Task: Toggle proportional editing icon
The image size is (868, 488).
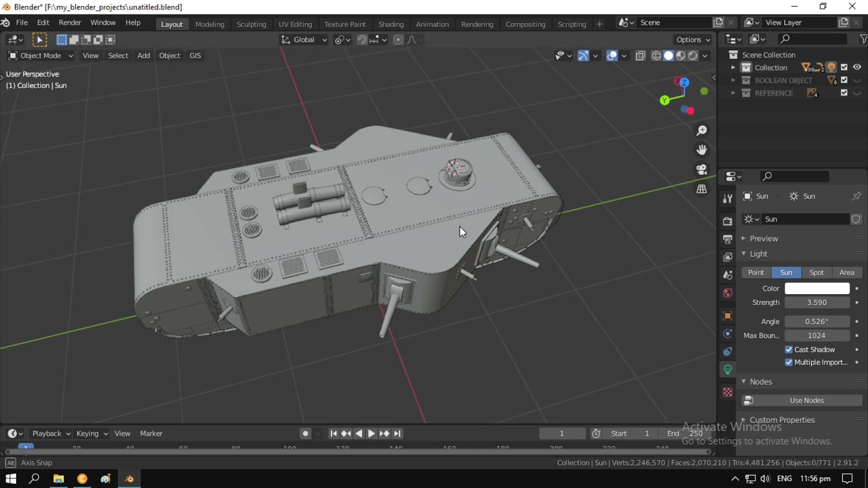Action: coord(398,39)
